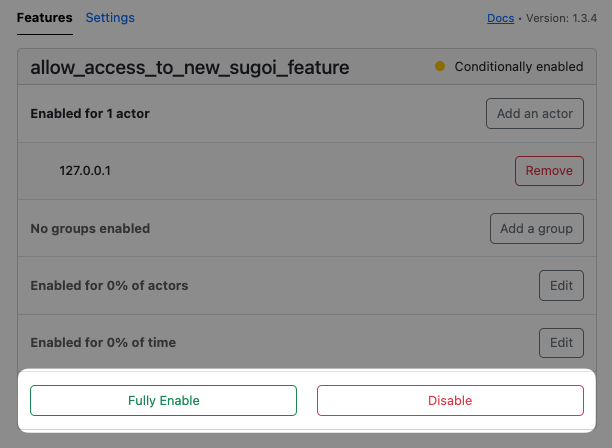Click Enabled for 0% of time label
Screen dimensions: 612x448
(103, 343)
